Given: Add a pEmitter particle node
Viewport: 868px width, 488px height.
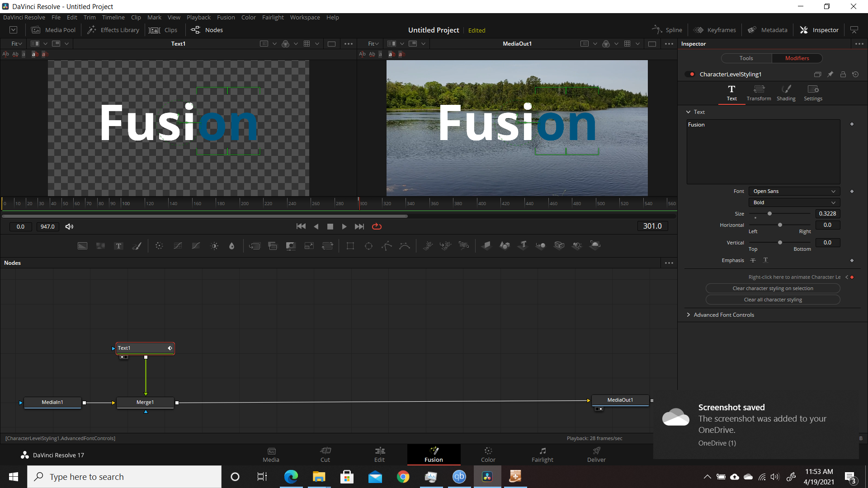Looking at the screenshot, I should coord(428,245).
